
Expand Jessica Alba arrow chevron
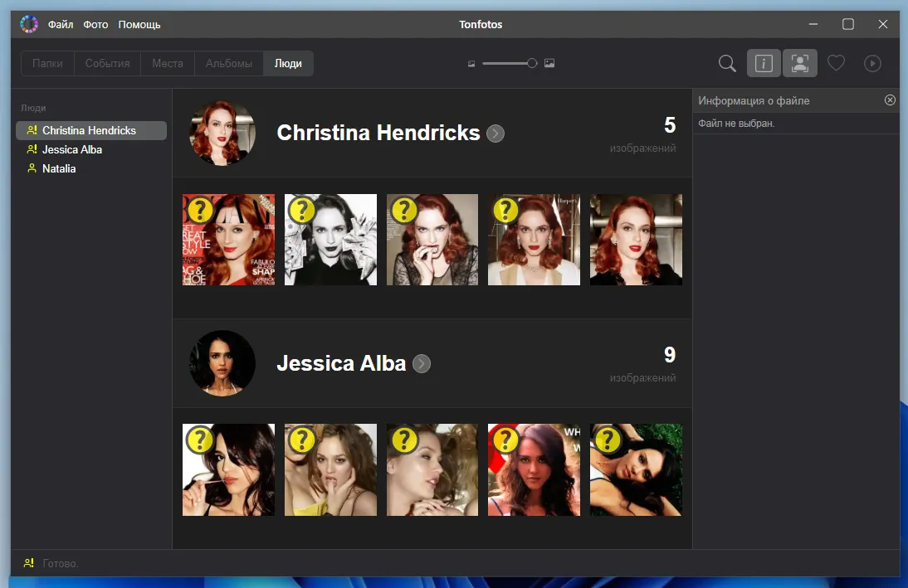[x=422, y=364]
